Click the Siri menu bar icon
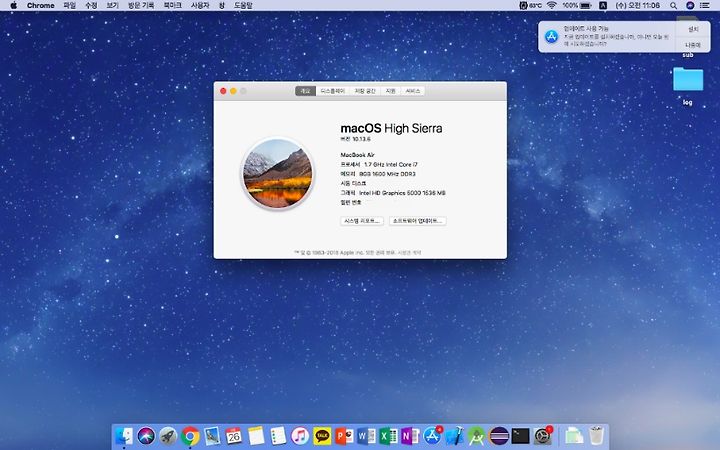 click(690, 6)
